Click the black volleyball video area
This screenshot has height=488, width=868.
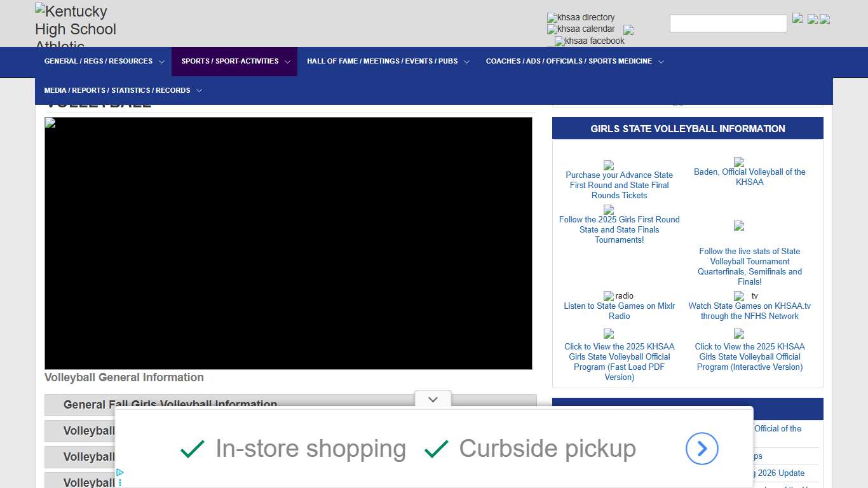288,243
